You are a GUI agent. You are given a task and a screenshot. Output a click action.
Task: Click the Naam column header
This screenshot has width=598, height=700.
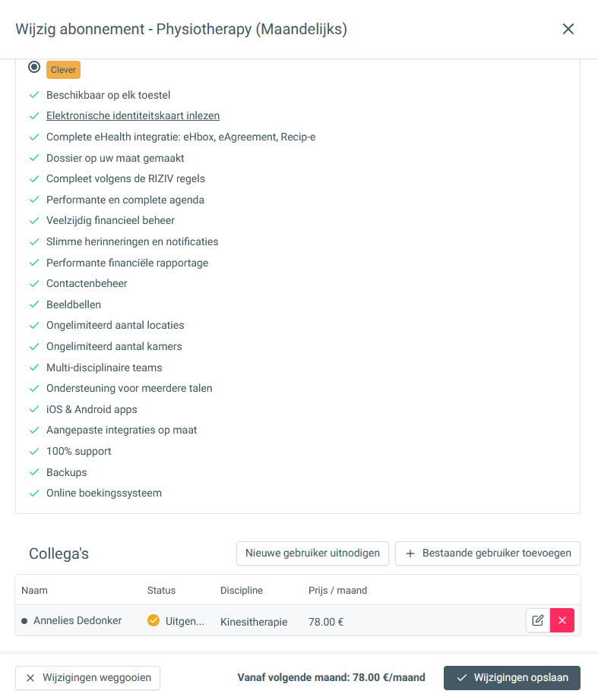34,591
